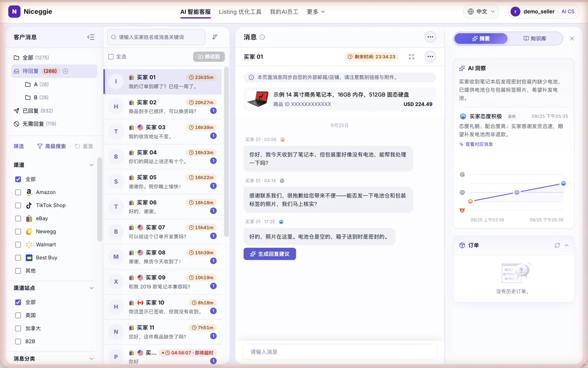
Task: Click the 移动到 button
Action: pos(209,57)
